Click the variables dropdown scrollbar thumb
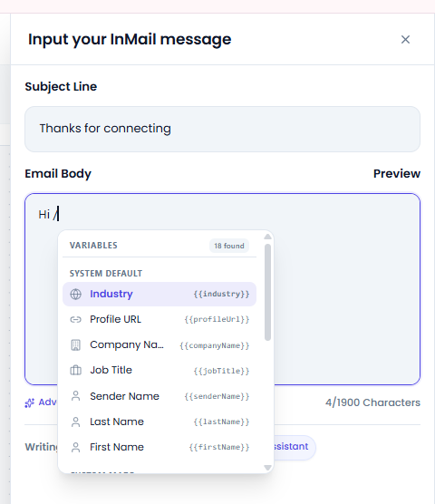Viewport: 435px width, 504px height. coord(267,292)
